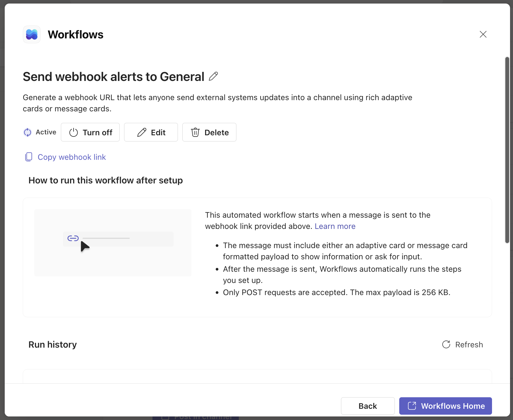Click the webhook link illustration thumbnail

tap(113, 243)
